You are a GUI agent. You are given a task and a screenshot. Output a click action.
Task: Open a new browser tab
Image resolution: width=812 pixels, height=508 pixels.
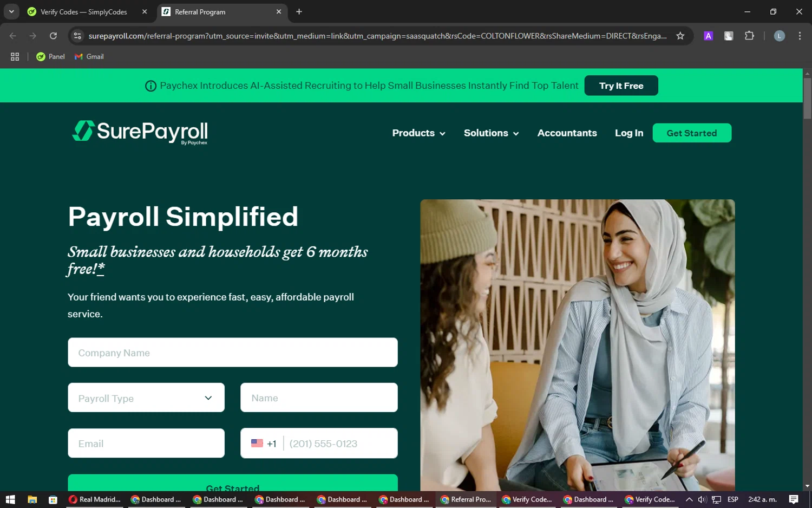(x=299, y=11)
